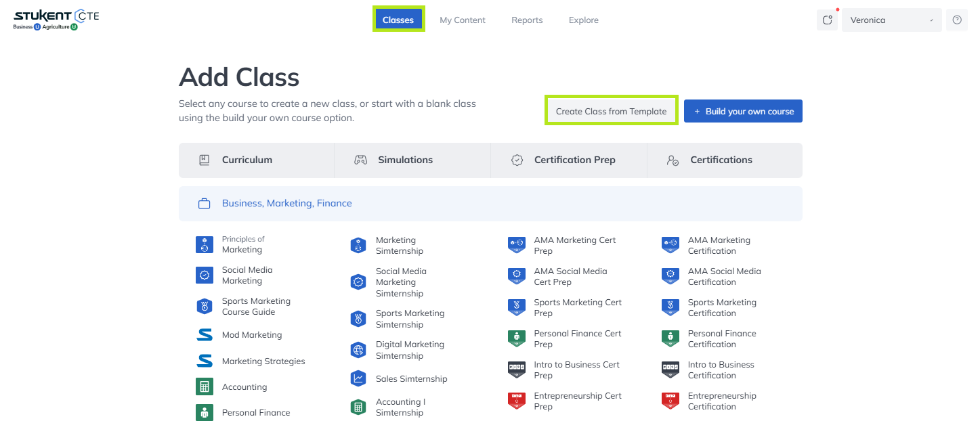Open the Certifications tab
The height and width of the screenshot is (421, 980).
[x=721, y=160]
